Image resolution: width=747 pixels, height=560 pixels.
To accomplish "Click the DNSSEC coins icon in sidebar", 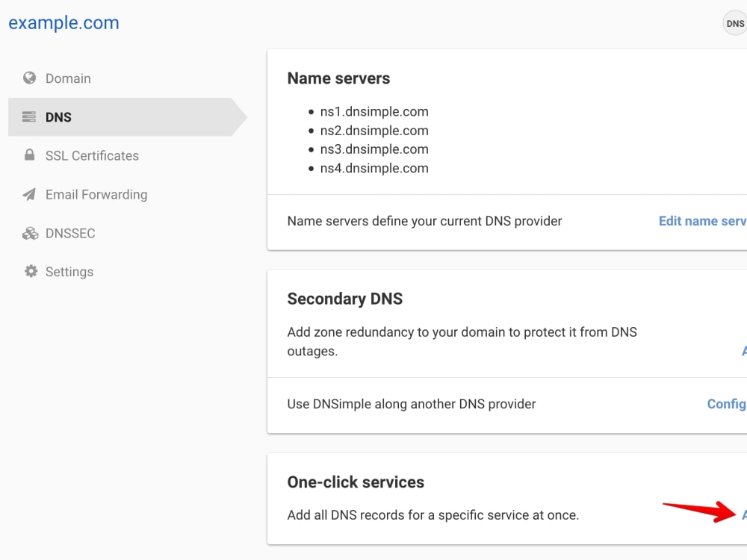I will pos(29,233).
